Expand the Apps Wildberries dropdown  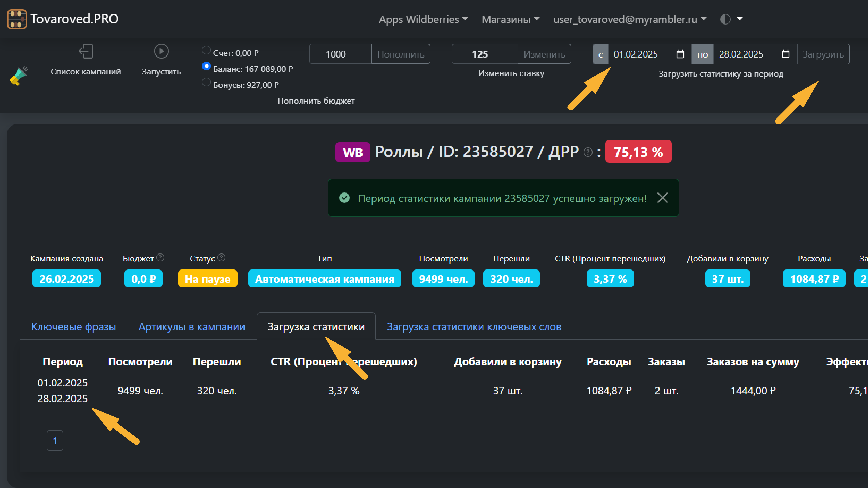click(423, 19)
